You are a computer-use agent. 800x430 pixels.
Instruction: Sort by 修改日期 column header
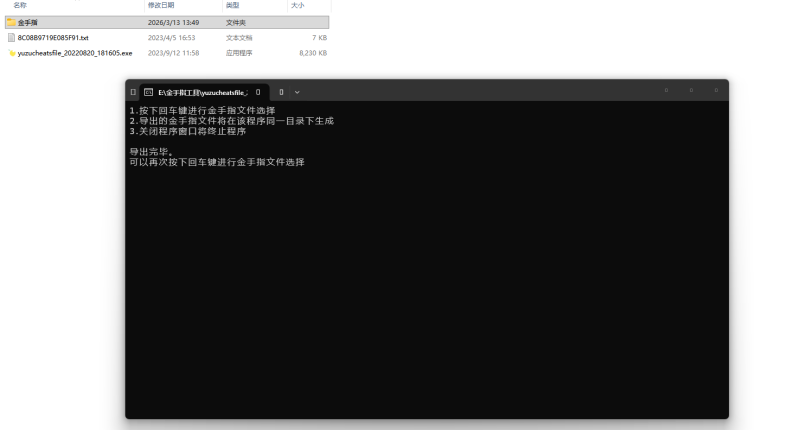(161, 5)
